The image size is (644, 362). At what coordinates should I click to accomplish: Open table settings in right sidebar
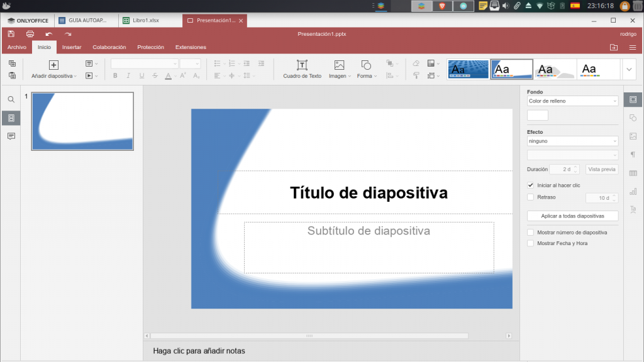point(633,173)
